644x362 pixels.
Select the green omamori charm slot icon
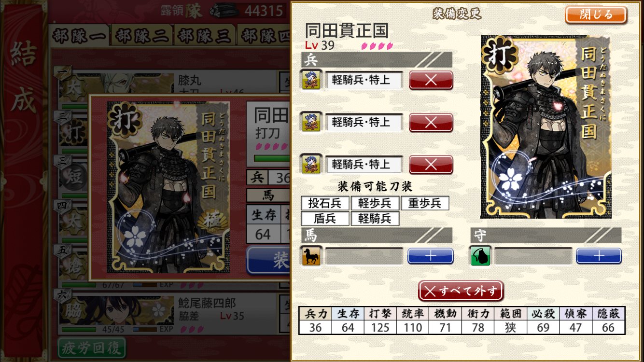pos(481,256)
